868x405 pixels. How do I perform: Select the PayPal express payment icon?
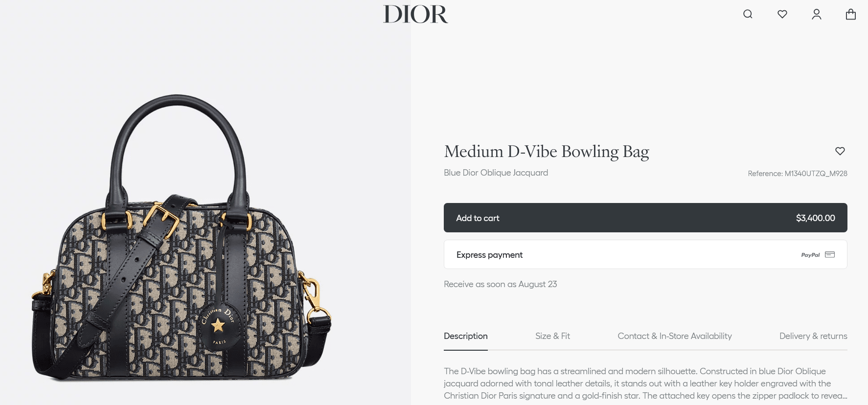coord(810,255)
